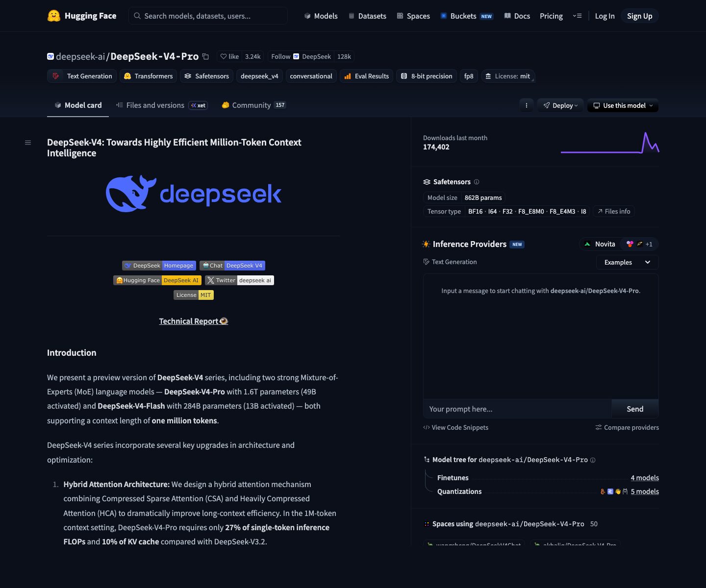Focus the search models input field
This screenshot has height=588, width=706.
[x=208, y=16]
